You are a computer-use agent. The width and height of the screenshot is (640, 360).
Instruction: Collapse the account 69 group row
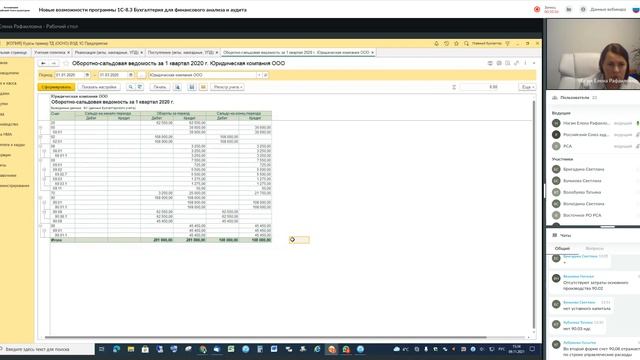[40, 160]
